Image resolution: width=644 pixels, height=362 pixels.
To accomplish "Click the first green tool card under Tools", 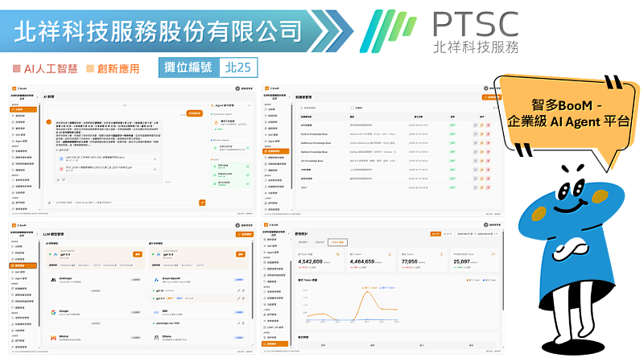I will pyautogui.click(x=231, y=167).
